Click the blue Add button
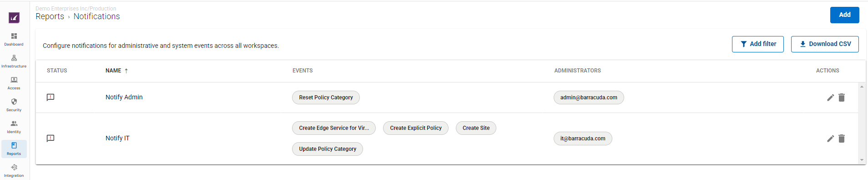The width and height of the screenshot is (868, 180). pyautogui.click(x=844, y=15)
